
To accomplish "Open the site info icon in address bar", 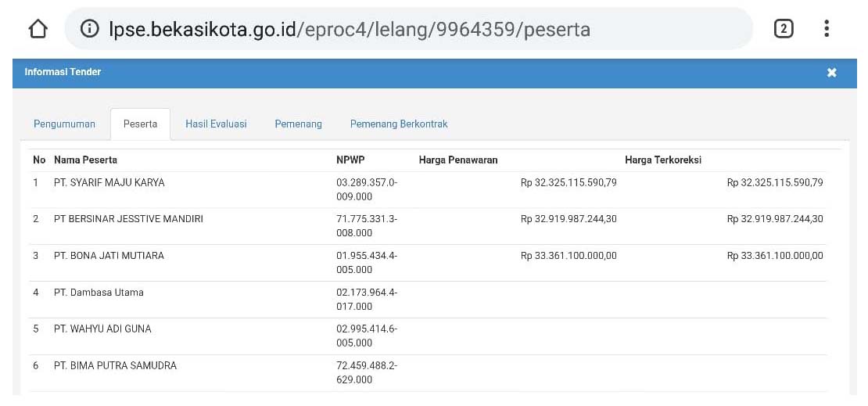I will (91, 29).
